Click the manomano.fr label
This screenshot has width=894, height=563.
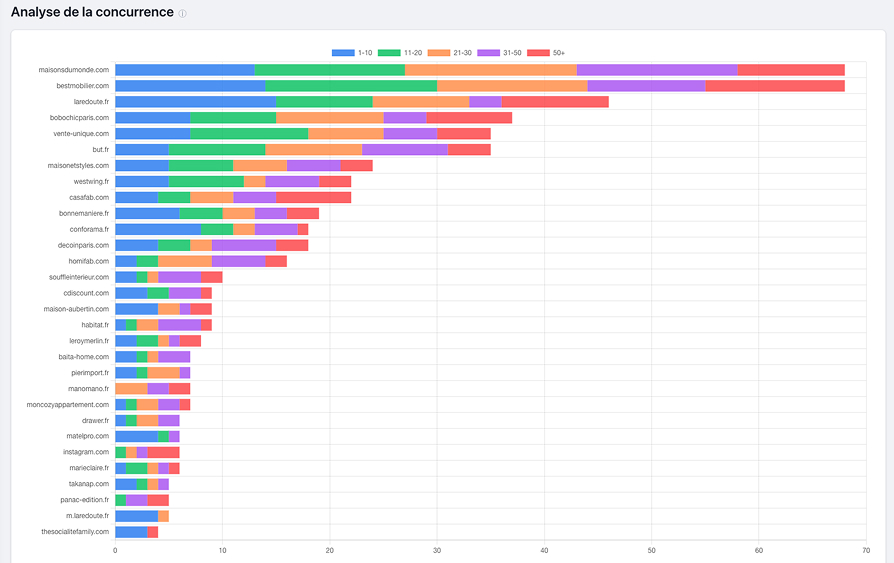pyautogui.click(x=88, y=389)
